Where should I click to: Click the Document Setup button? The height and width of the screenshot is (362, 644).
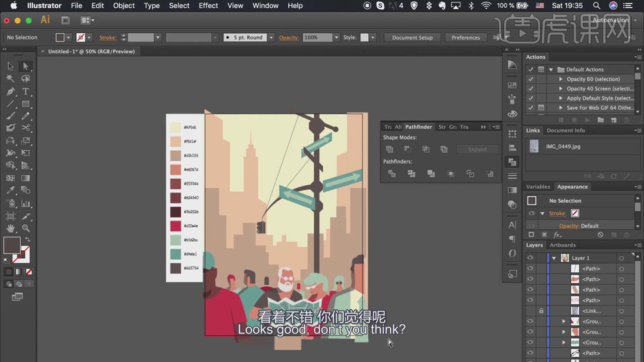[x=412, y=38]
